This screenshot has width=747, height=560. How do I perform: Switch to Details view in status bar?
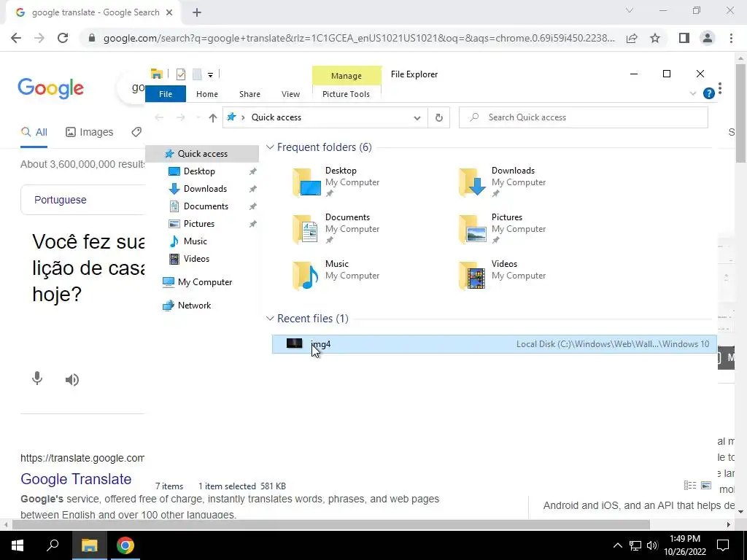pyautogui.click(x=690, y=485)
